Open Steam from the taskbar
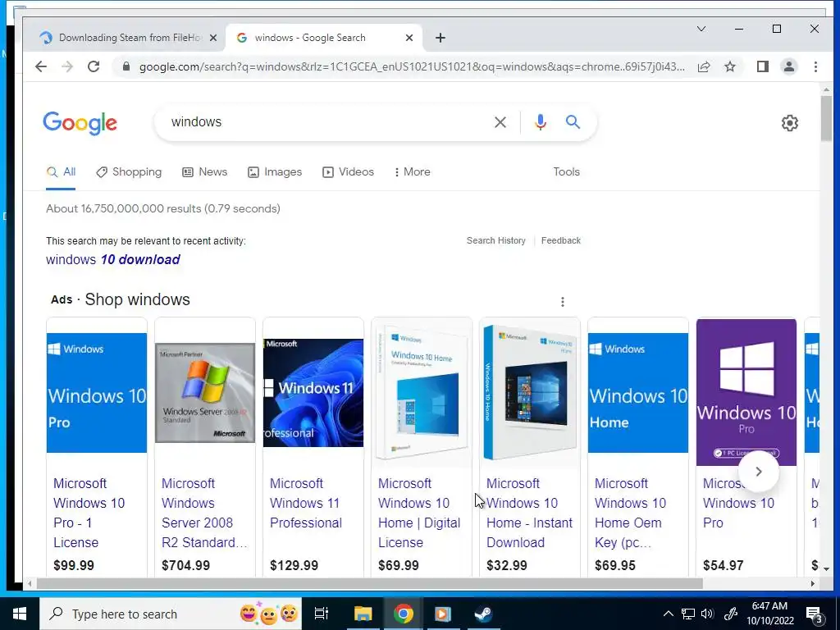The width and height of the screenshot is (840, 630). click(484, 614)
